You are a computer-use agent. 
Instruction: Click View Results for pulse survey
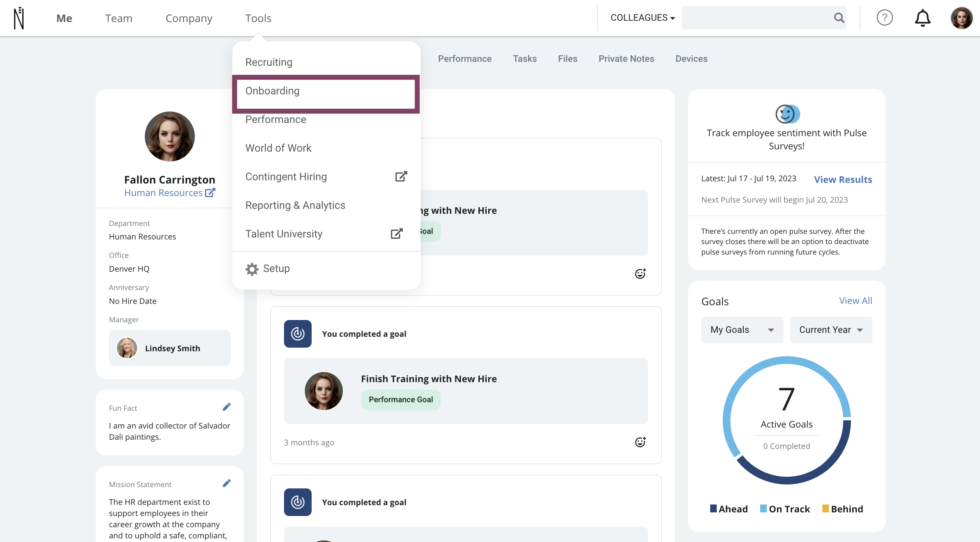[843, 179]
